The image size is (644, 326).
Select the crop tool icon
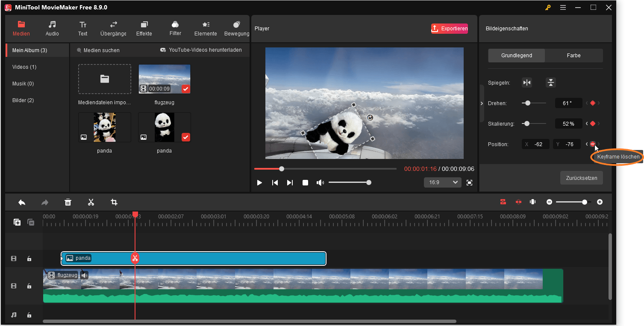[x=114, y=202]
